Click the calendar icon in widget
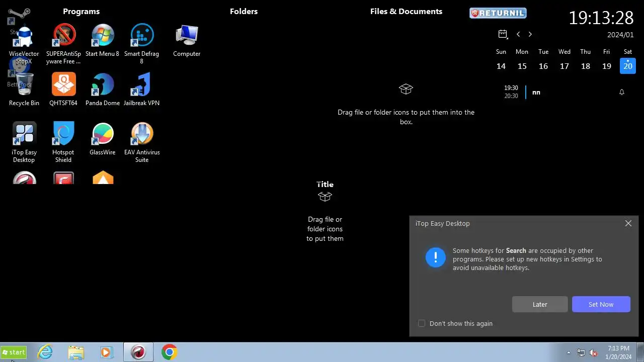The width and height of the screenshot is (644, 362). click(x=503, y=34)
